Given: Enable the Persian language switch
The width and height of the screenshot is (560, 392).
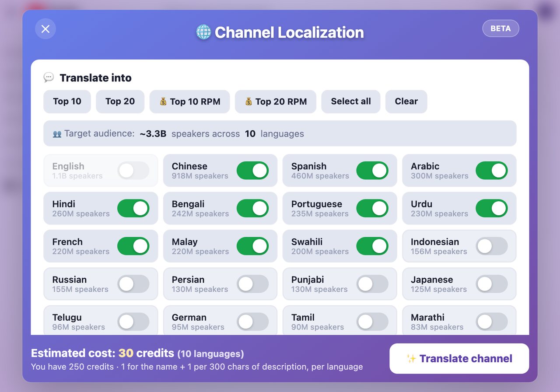Looking at the screenshot, I should click(252, 284).
